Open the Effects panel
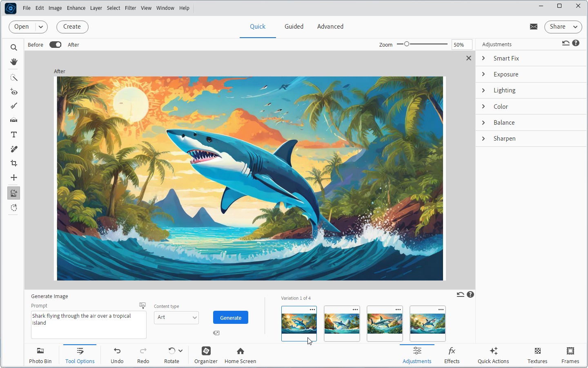The width and height of the screenshot is (588, 368). pyautogui.click(x=452, y=355)
